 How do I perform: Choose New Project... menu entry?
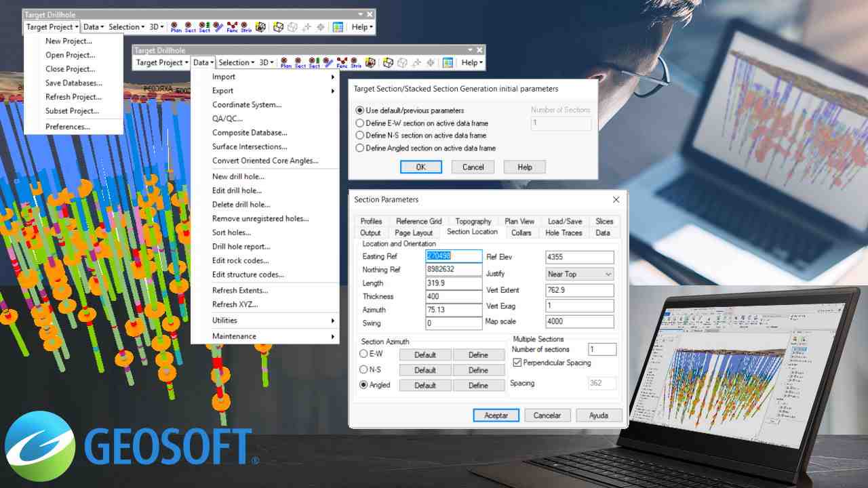coord(68,41)
